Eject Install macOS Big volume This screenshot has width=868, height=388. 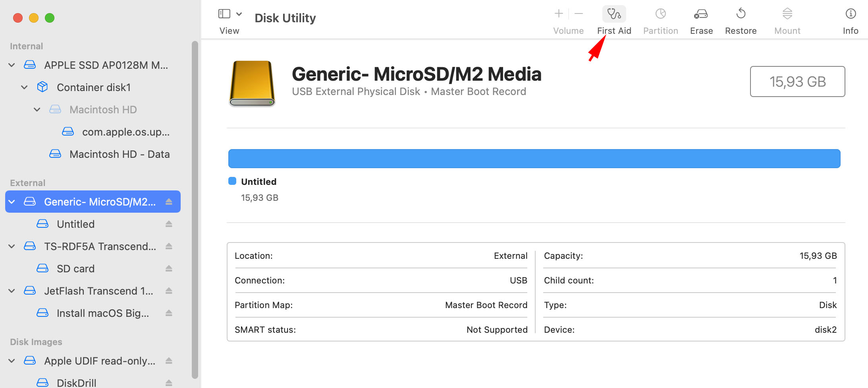tap(169, 313)
